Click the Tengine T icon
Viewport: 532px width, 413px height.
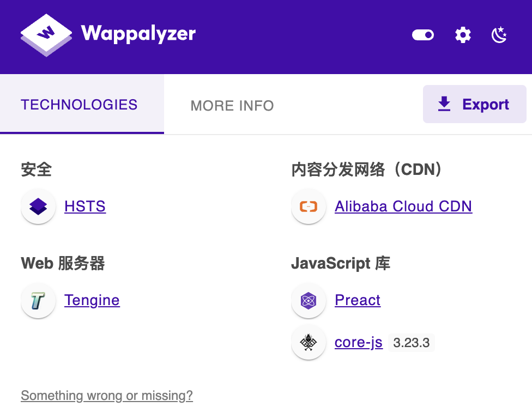[x=38, y=300]
